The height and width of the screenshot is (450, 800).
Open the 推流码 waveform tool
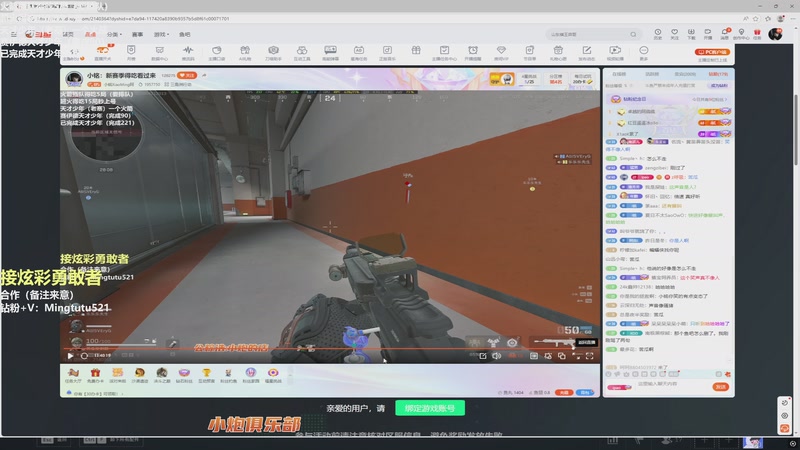click(x=188, y=53)
